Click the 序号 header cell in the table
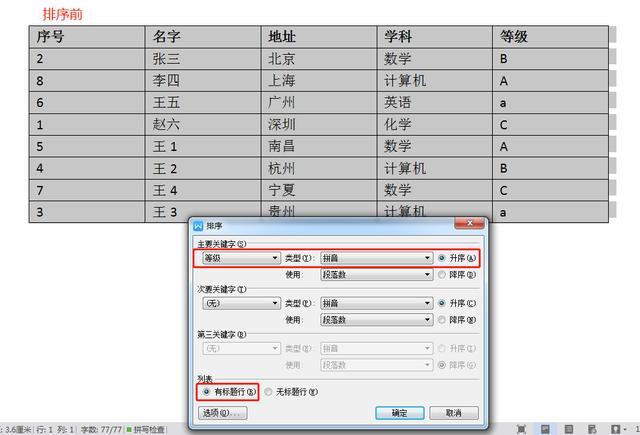This screenshot has width=640, height=435. tap(87, 37)
